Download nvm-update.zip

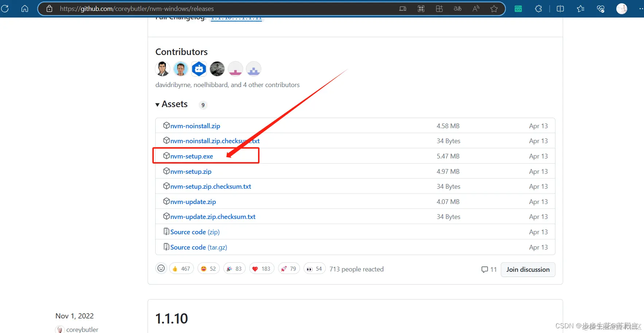point(193,201)
